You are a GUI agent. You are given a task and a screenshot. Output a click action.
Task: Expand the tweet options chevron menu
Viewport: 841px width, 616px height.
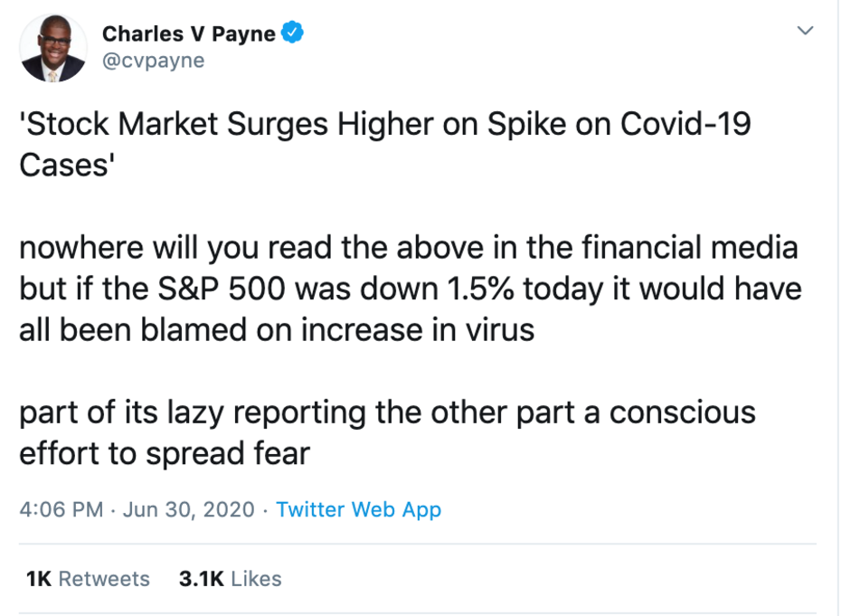803,32
